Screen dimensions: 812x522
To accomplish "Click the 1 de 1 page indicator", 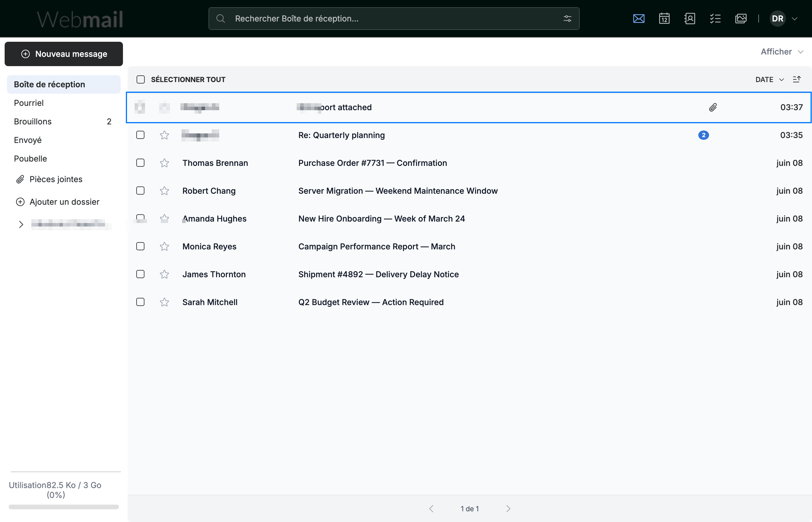I will click(470, 508).
